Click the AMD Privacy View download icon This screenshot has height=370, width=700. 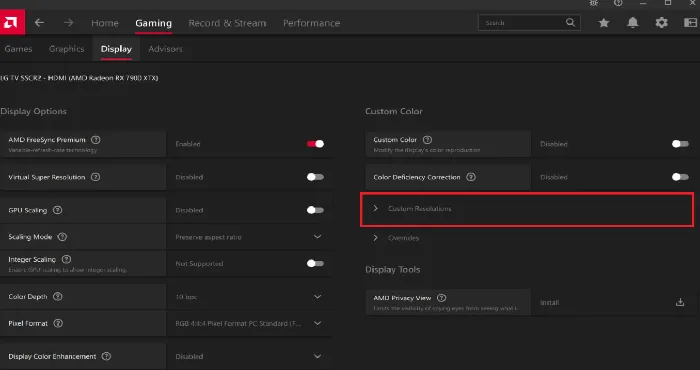(x=680, y=302)
